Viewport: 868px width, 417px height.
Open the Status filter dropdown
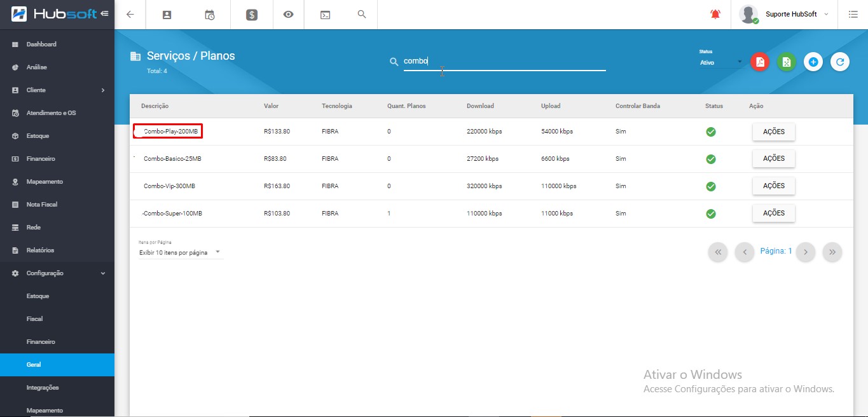click(x=721, y=62)
